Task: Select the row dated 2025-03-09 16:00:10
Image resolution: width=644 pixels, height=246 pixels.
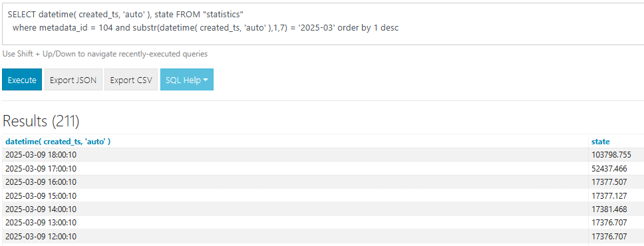Action: pos(323,182)
